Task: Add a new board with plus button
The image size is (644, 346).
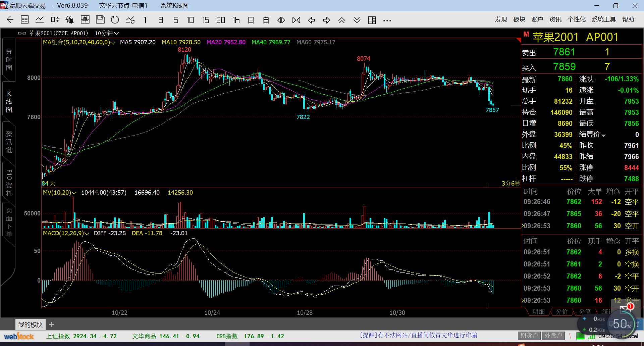Action: click(x=51, y=325)
